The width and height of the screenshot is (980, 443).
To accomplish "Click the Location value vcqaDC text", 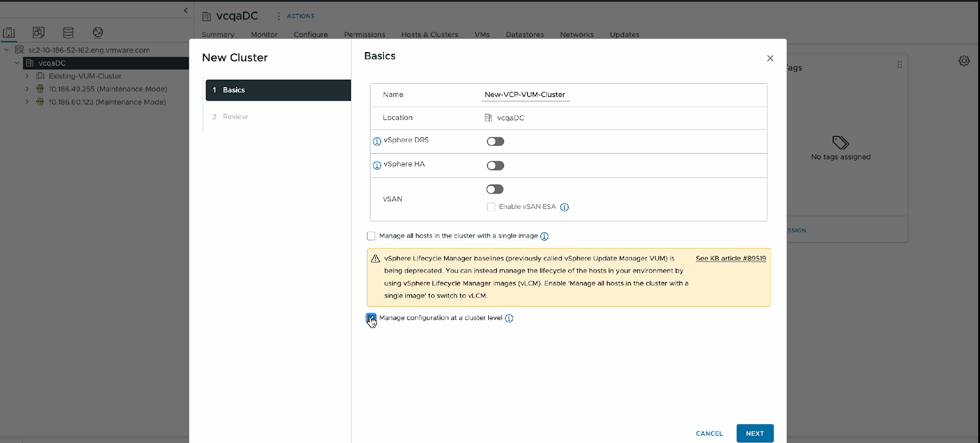I will pyautogui.click(x=511, y=118).
